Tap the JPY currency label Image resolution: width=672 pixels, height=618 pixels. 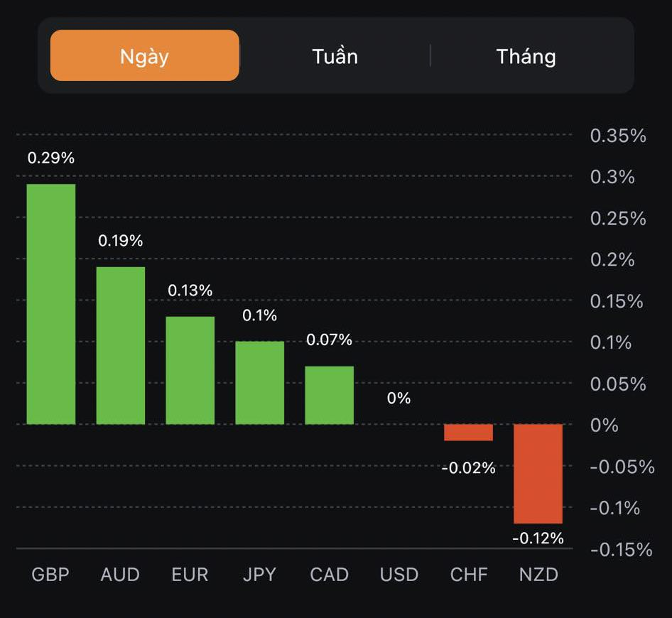tap(260, 575)
